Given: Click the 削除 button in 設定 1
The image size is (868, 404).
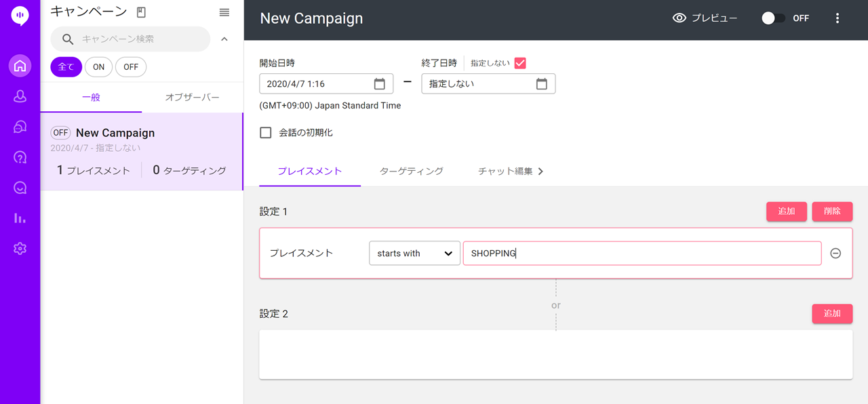Looking at the screenshot, I should [x=832, y=211].
